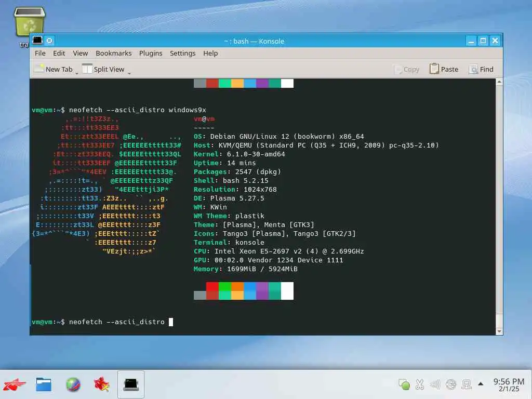Screen dimensions: 532x399
Task: Open the Help menu
Action: [210, 54]
